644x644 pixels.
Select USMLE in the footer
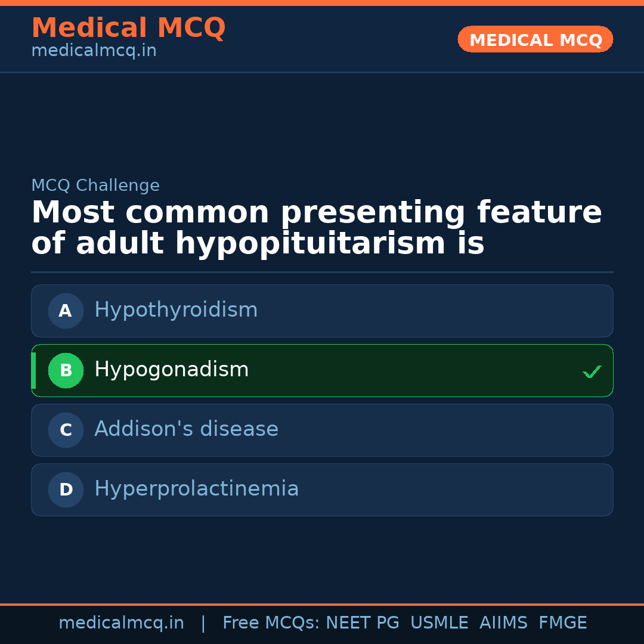point(439,623)
